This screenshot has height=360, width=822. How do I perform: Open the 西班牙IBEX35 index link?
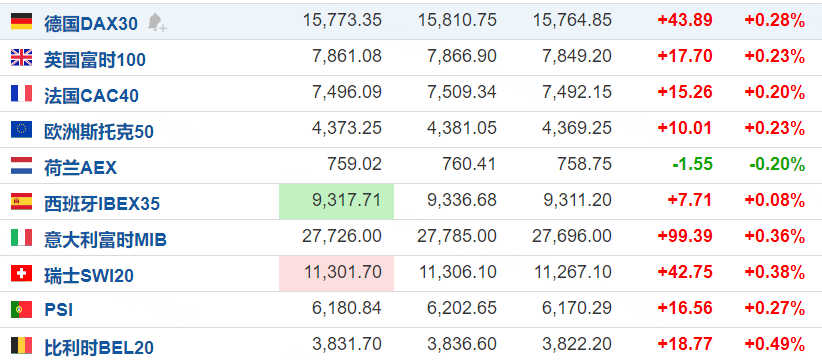(102, 204)
